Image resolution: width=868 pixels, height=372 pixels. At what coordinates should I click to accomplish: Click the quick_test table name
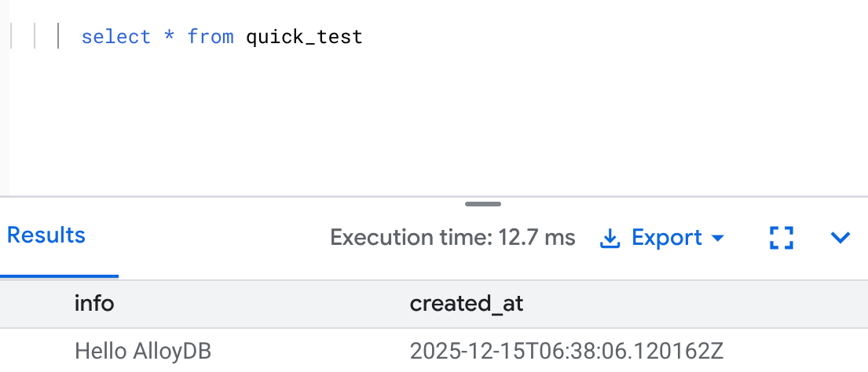pos(304,37)
